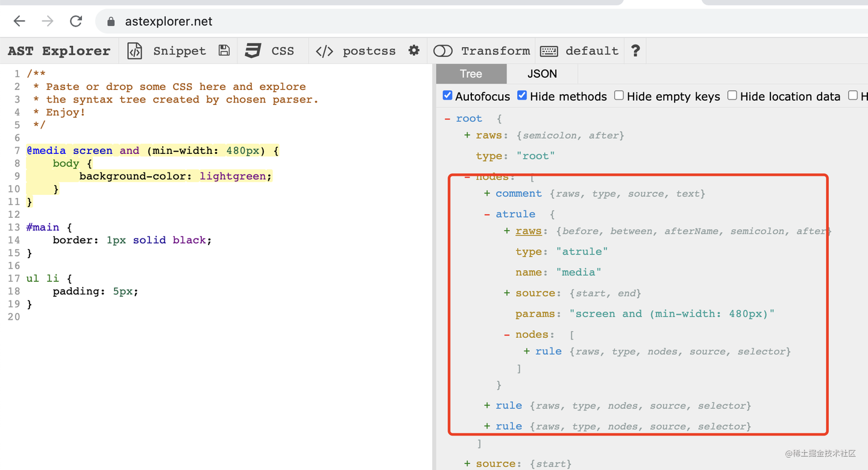Uncheck Hide methods checkbox
The width and height of the screenshot is (868, 470).
(522, 95)
